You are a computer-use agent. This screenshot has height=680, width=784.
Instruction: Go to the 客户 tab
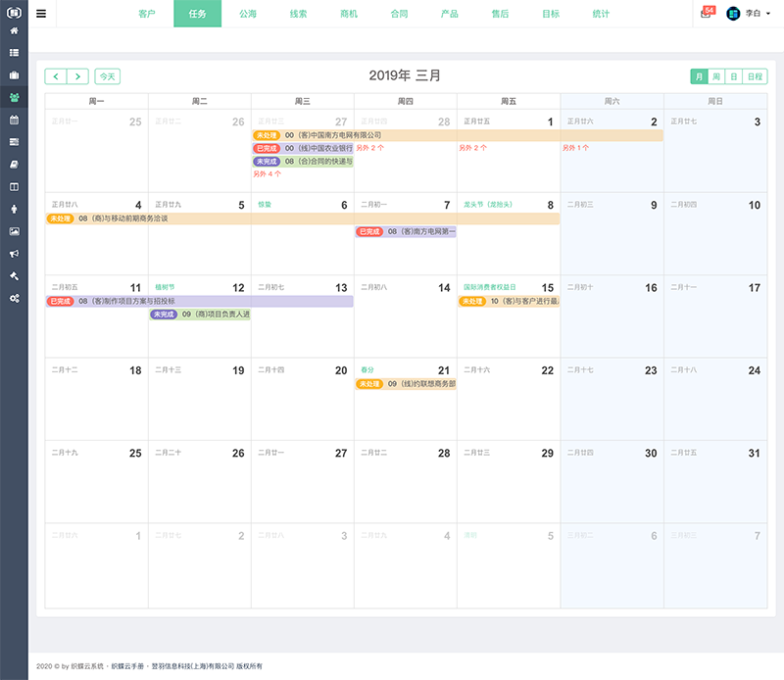147,14
